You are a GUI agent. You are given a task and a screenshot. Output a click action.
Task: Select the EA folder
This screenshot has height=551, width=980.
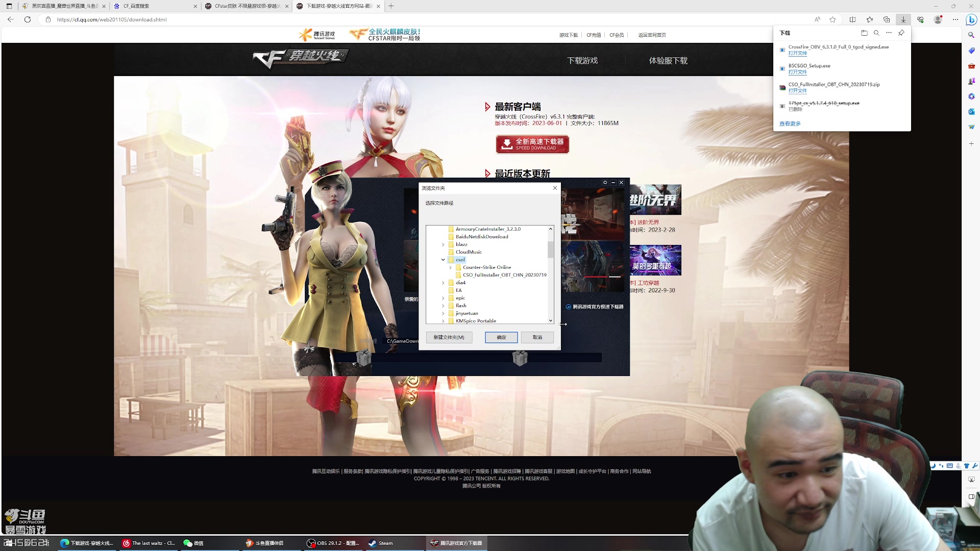[x=458, y=290]
